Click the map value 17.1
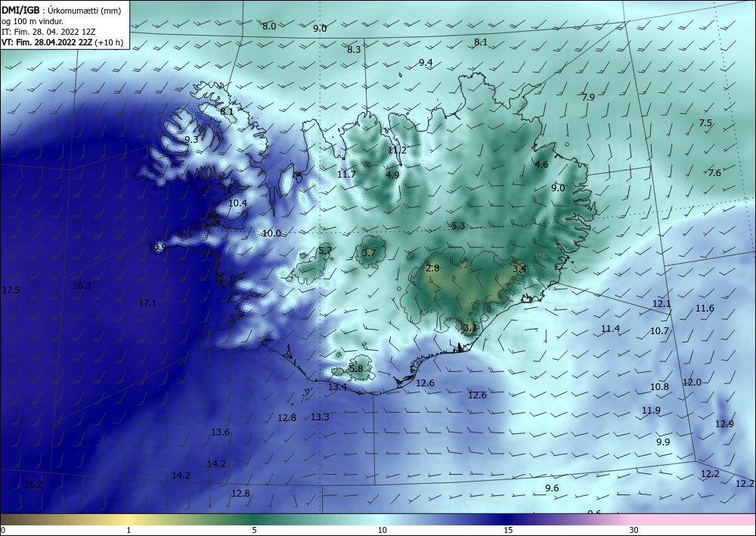Screen dimensions: 756x536 [147, 302]
